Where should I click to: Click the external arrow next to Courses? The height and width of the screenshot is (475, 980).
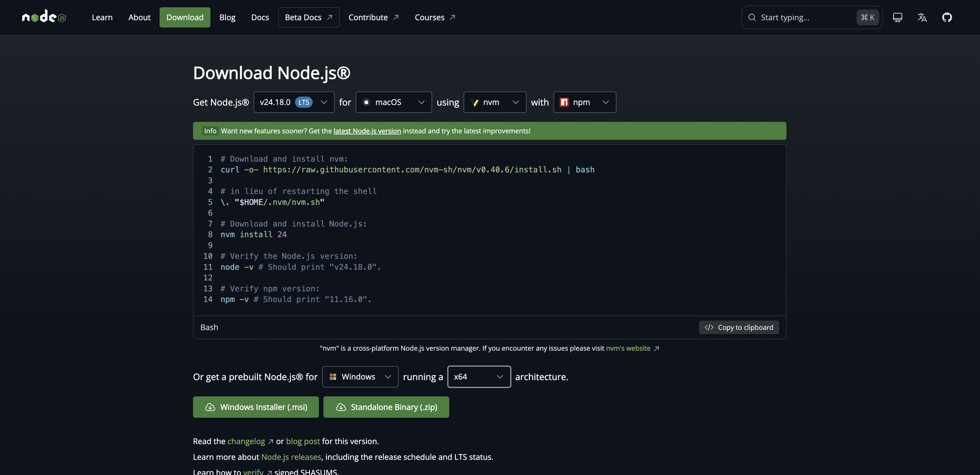[452, 17]
